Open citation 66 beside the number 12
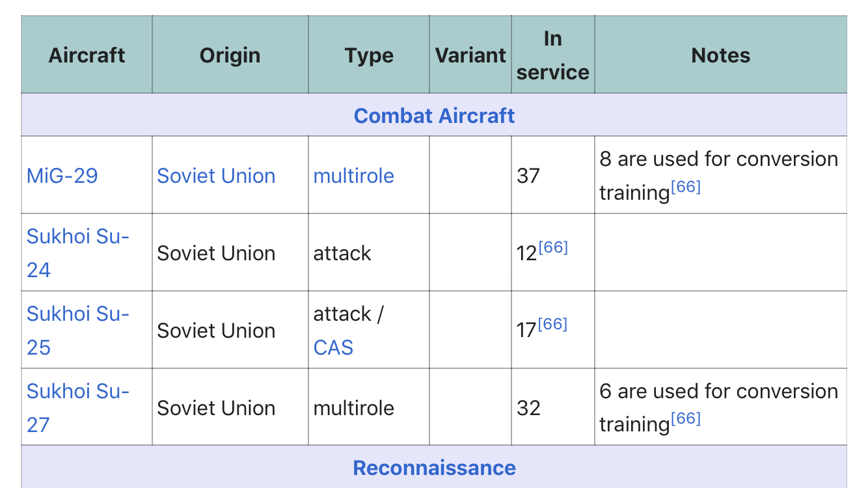 pos(553,247)
